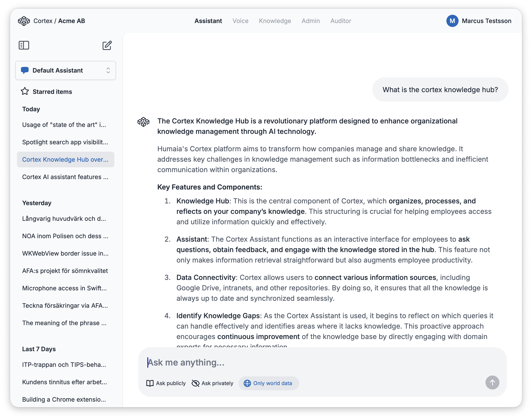Click the globe icon in Only world data

[247, 383]
